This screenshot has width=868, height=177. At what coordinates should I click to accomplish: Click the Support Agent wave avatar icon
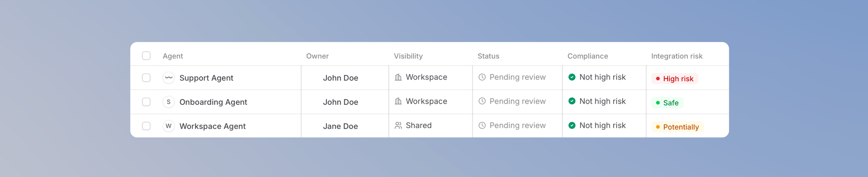coord(169,77)
